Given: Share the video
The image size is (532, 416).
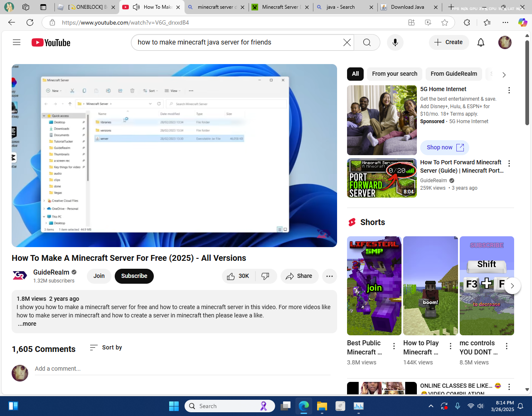Looking at the screenshot, I should [299, 276].
